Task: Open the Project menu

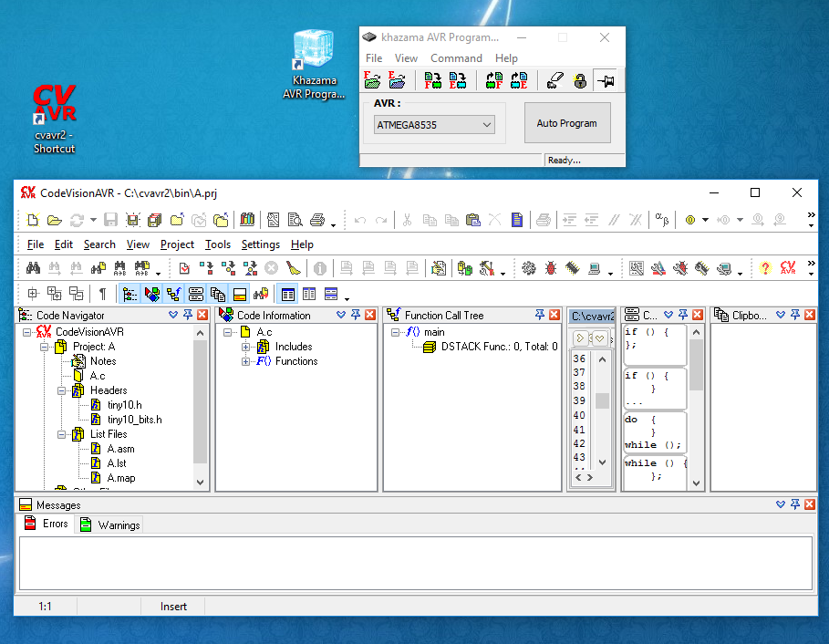Action: point(177,244)
